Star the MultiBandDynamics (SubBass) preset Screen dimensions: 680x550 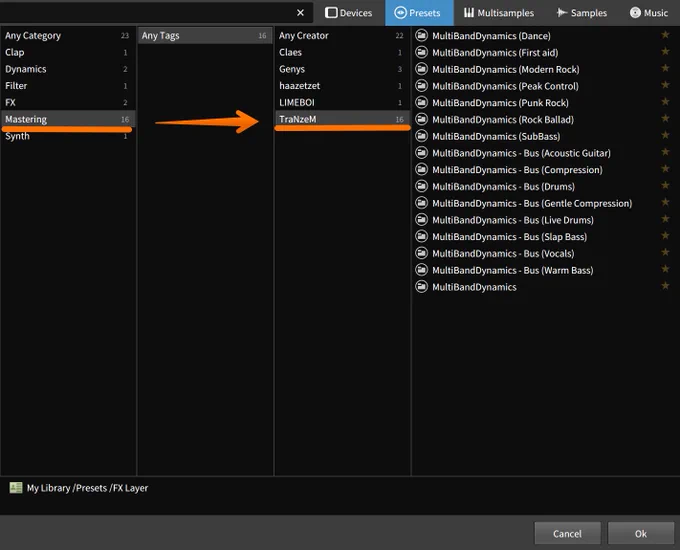pyautogui.click(x=665, y=135)
